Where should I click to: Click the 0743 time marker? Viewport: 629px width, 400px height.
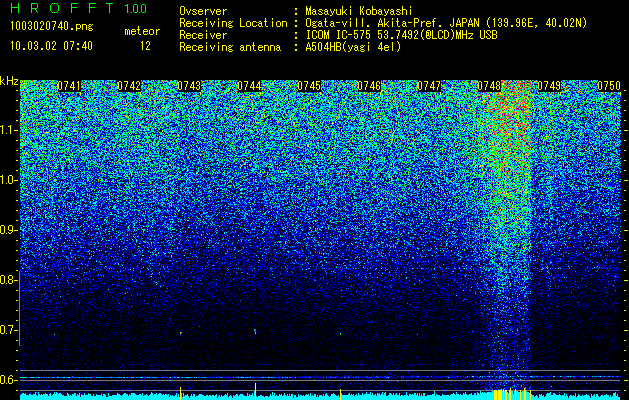189,86
